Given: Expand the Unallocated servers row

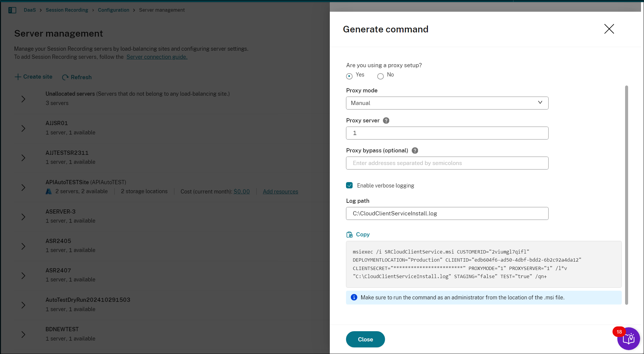Looking at the screenshot, I should (23, 99).
